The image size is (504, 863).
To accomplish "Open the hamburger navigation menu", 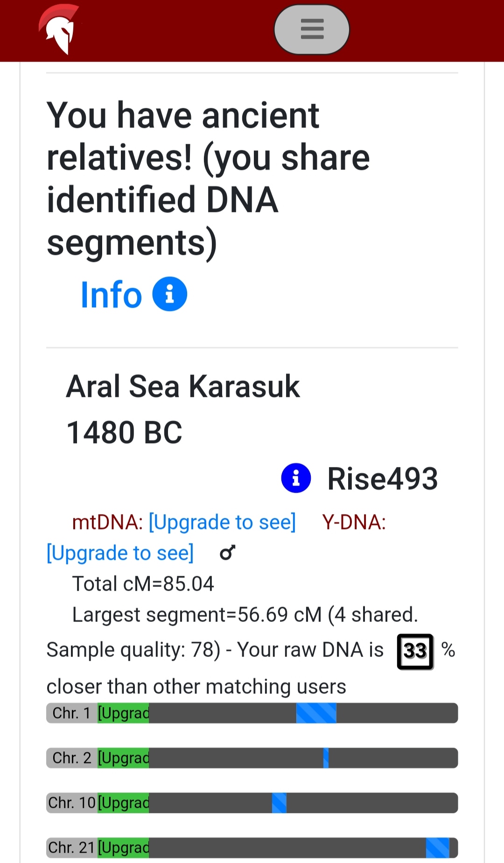I will 312,29.
